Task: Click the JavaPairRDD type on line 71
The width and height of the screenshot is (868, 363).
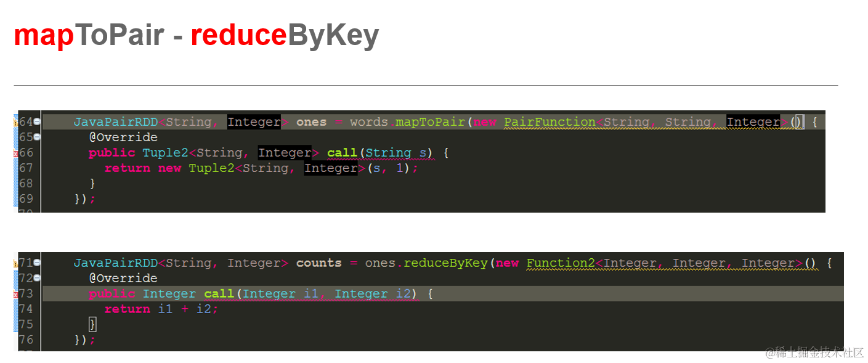Action: pyautogui.click(x=115, y=263)
